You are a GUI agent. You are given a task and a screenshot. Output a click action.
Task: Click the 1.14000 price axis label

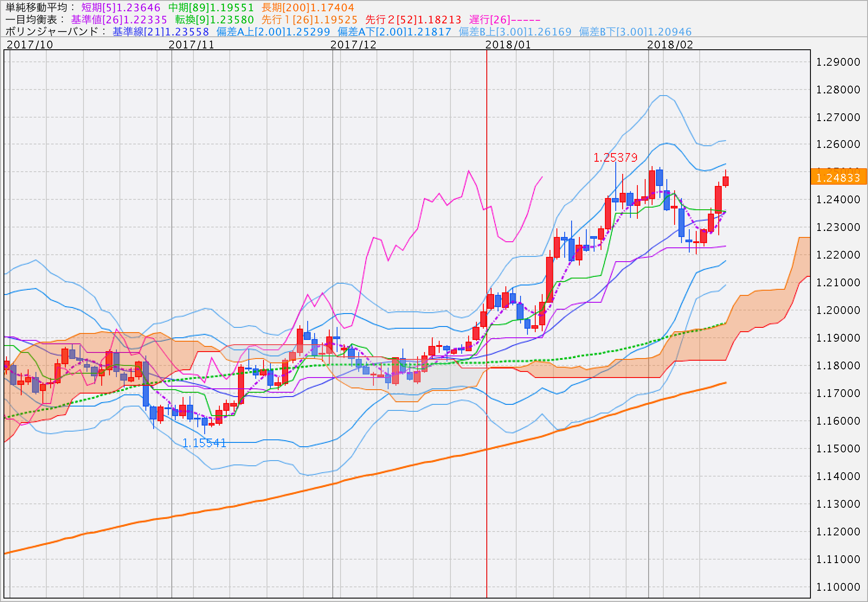[x=838, y=476]
